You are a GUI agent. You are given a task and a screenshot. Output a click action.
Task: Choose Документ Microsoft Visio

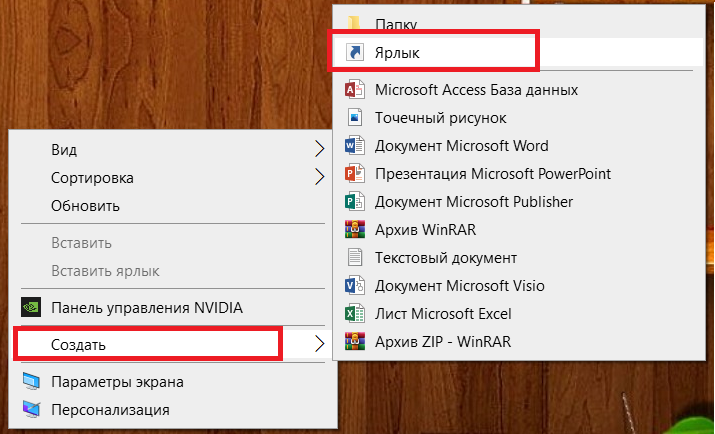[519, 285]
